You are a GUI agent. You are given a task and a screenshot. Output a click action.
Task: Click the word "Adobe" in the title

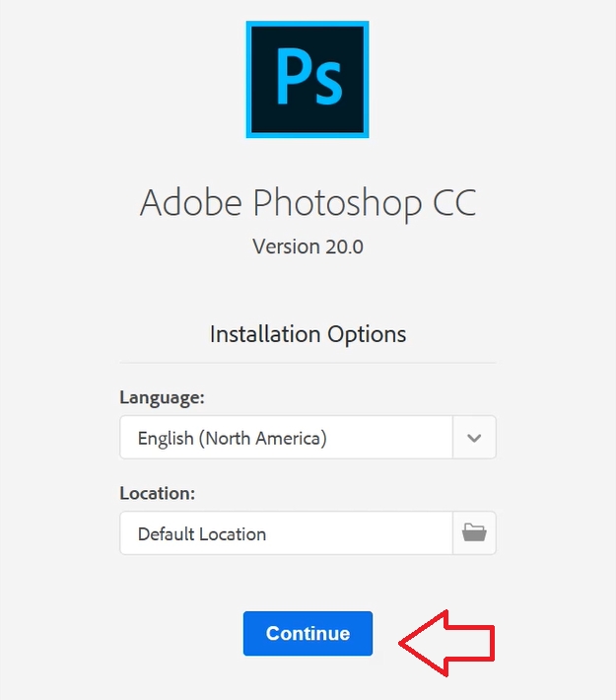191,202
